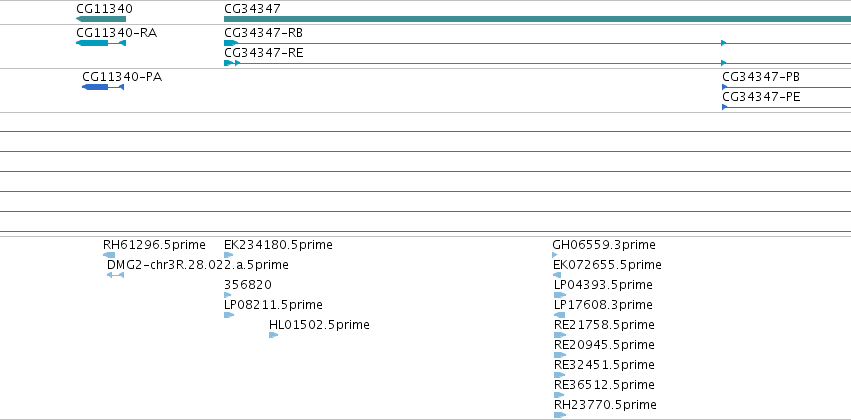Click the RE20945.5prime label

(604, 345)
